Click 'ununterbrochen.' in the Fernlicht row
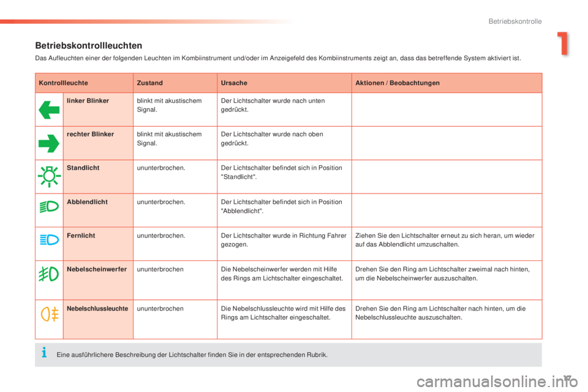The image size is (588, 392). 161,236
